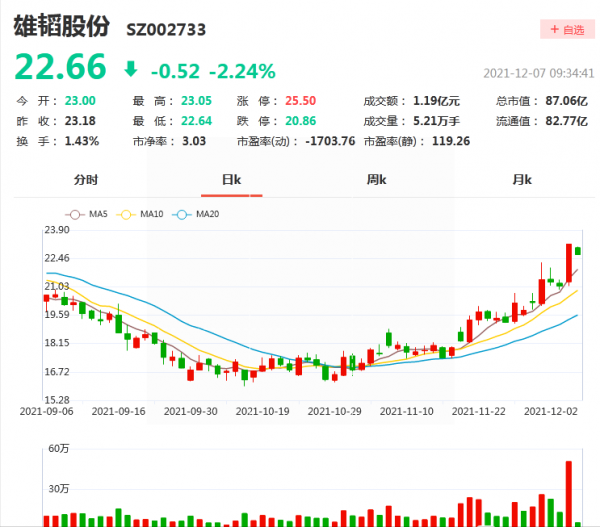Viewport: 600px width, 527px height.
Task: Toggle the MA5 legend line
Action: [x=86, y=214]
